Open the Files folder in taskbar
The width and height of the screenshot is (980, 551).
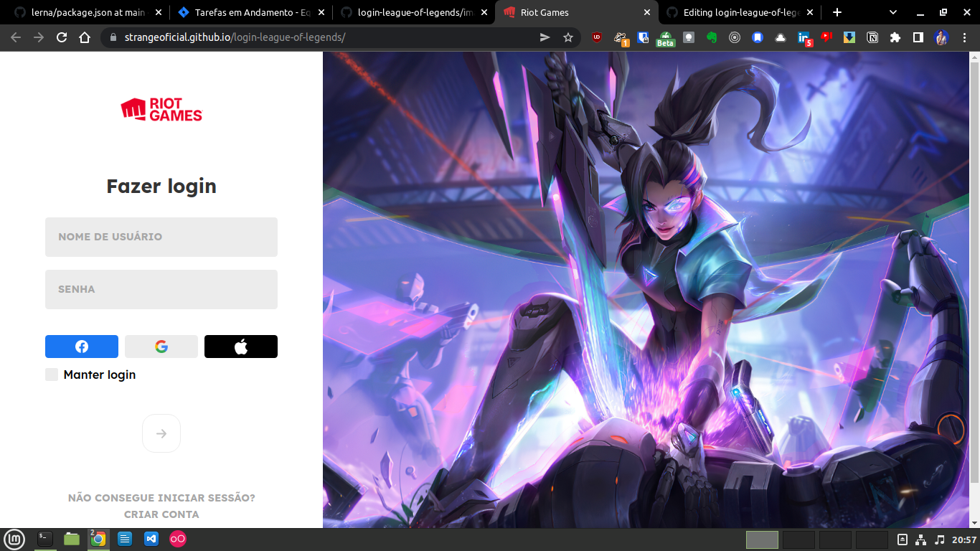click(72, 539)
